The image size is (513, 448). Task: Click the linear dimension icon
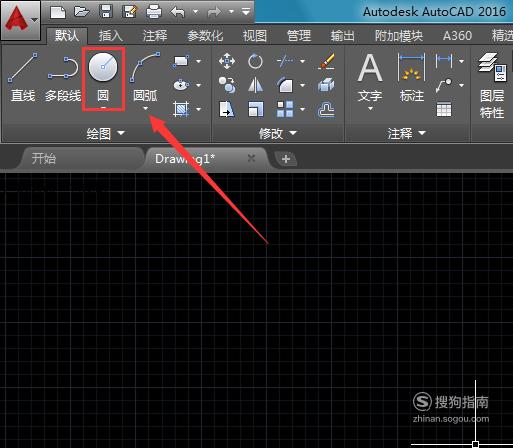point(444,61)
